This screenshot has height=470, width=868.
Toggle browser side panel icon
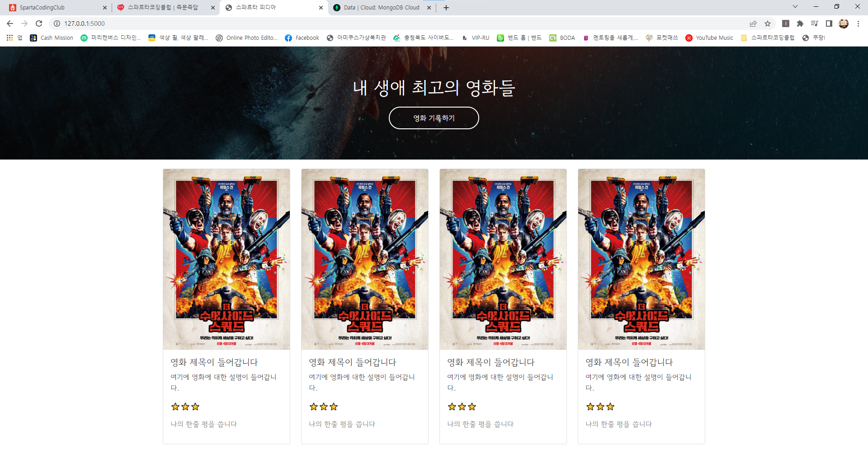tap(829, 23)
